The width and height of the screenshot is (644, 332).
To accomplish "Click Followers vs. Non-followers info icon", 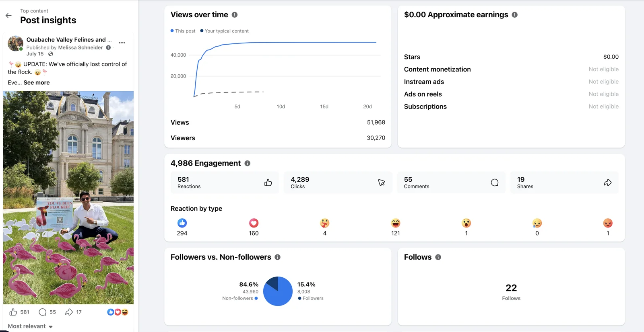I will pyautogui.click(x=278, y=257).
